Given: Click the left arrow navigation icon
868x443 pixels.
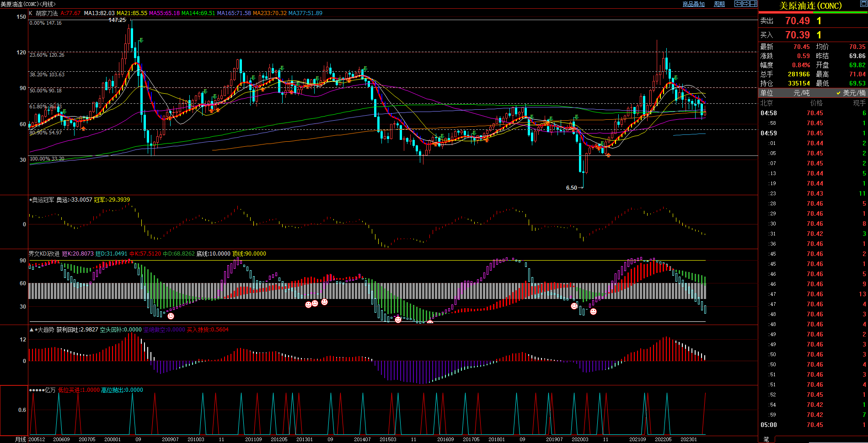Looking at the screenshot, I should coord(738,4).
